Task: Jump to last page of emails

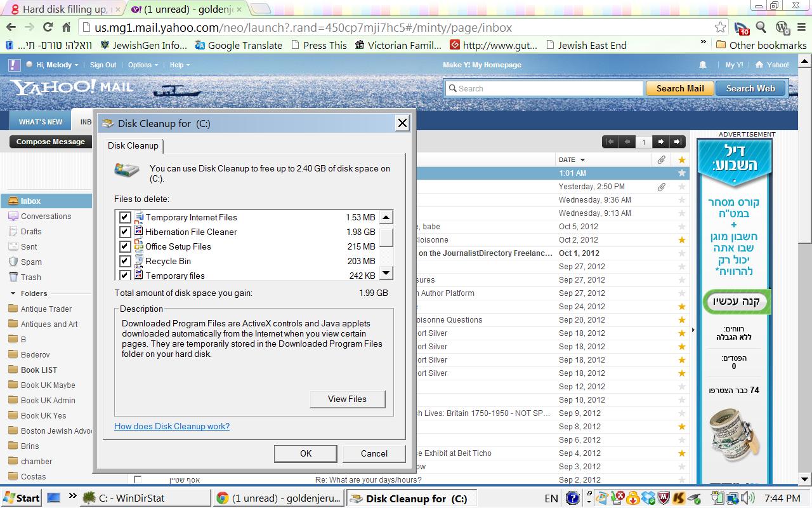Action: tap(678, 142)
